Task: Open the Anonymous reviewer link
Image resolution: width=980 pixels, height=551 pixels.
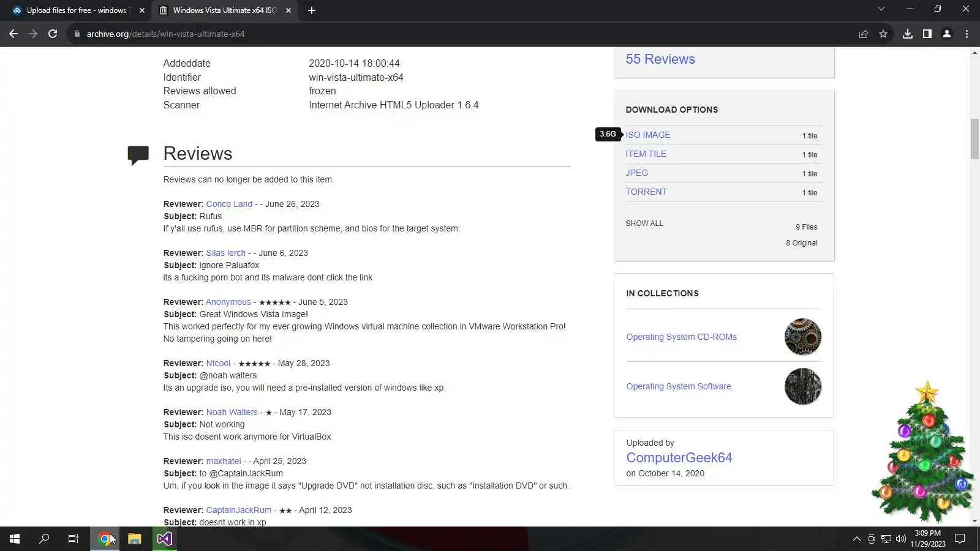Action: (x=228, y=302)
